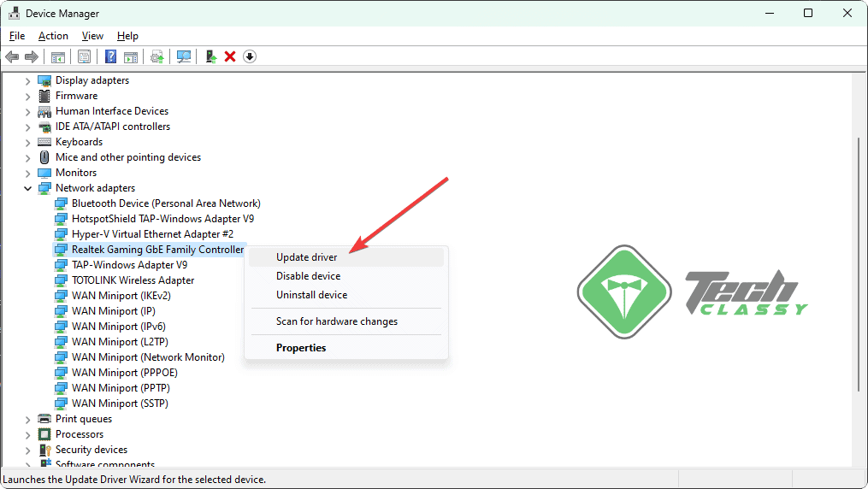
Task: Select WAN Miniport (PPTP)
Action: [x=121, y=388]
